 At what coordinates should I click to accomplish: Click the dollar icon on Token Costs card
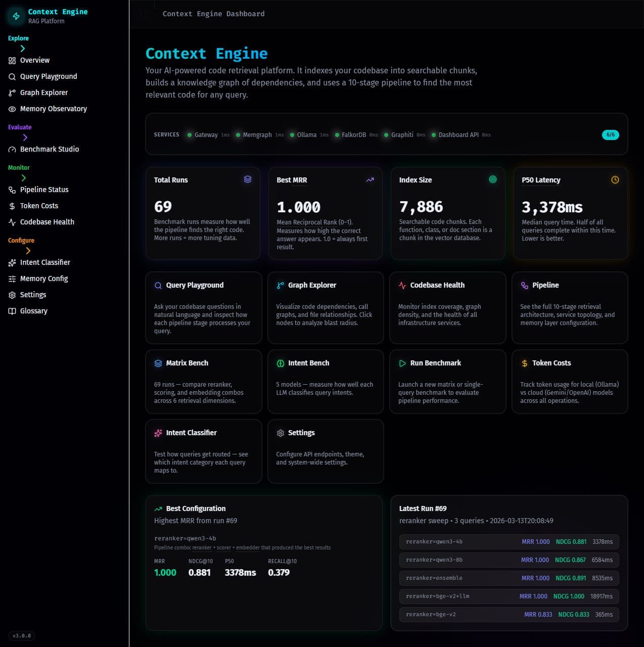click(x=524, y=363)
